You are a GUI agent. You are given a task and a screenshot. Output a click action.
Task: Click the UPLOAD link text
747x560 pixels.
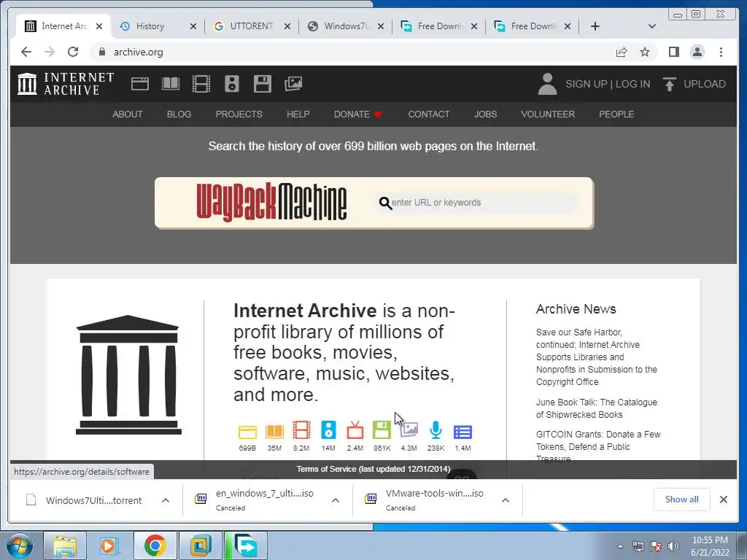pos(705,84)
